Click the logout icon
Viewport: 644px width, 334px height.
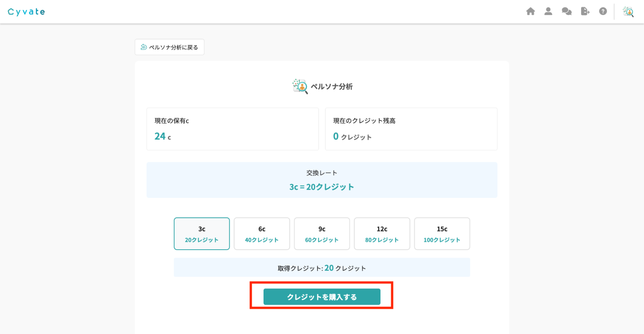pyautogui.click(x=585, y=12)
